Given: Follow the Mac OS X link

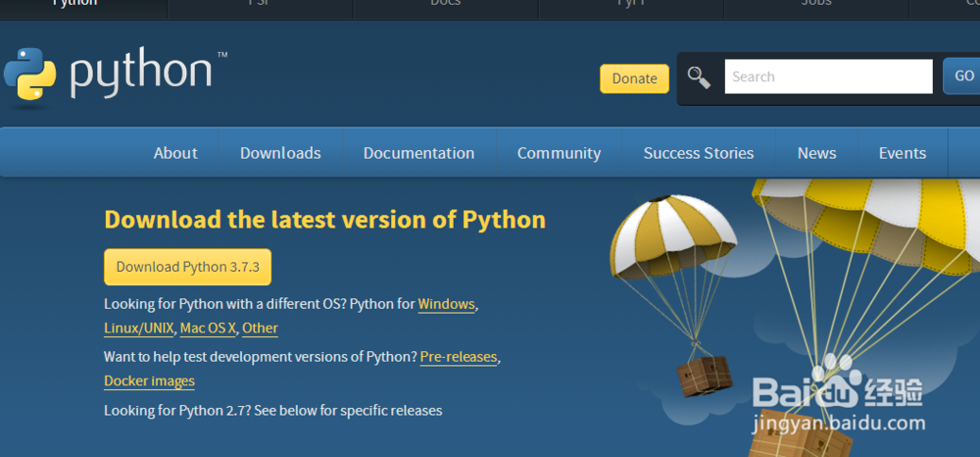Looking at the screenshot, I should [x=208, y=329].
